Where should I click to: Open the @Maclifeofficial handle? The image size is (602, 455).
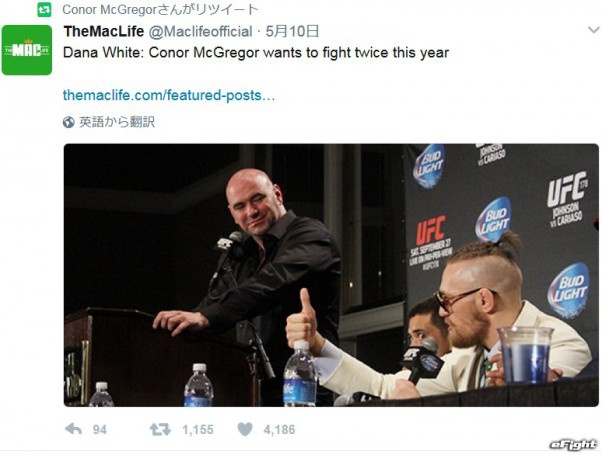(200, 31)
